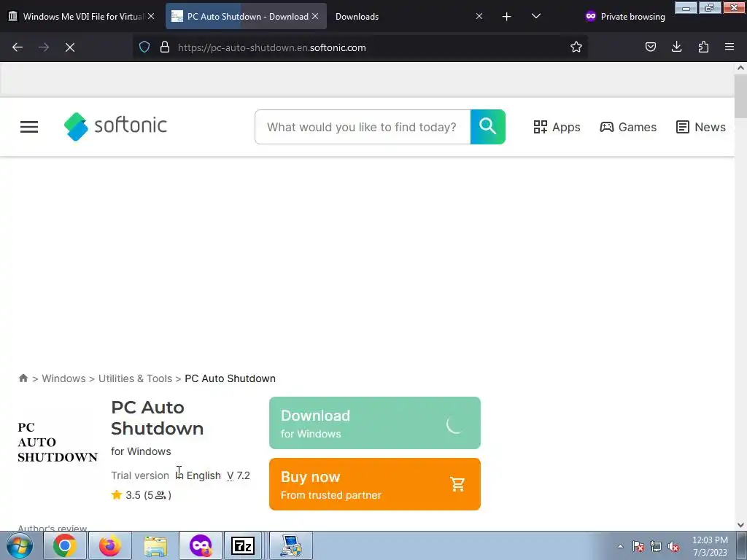This screenshot has height=560, width=747.
Task: Open the Utilities & Tools breadcrumb link
Action: (x=135, y=378)
